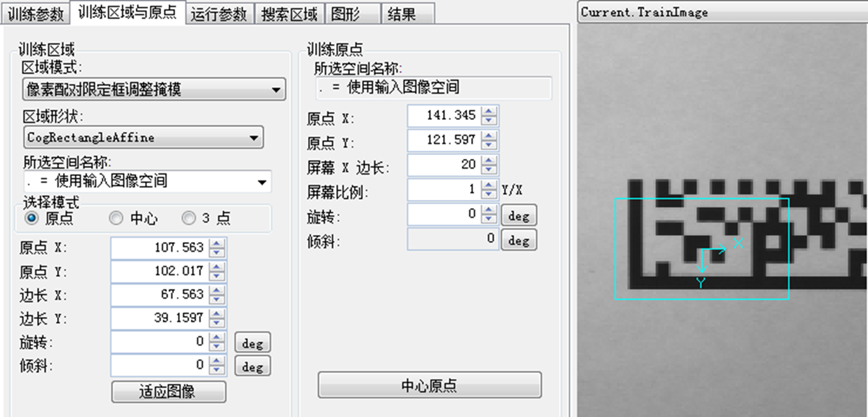Increase region 原点 Y with up arrow

point(217,267)
